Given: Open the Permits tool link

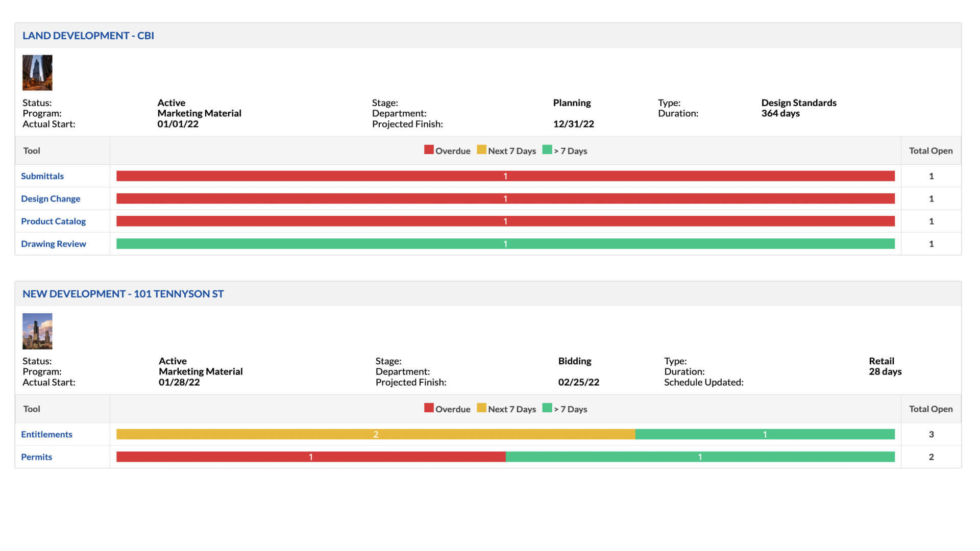Looking at the screenshot, I should pyautogui.click(x=36, y=457).
